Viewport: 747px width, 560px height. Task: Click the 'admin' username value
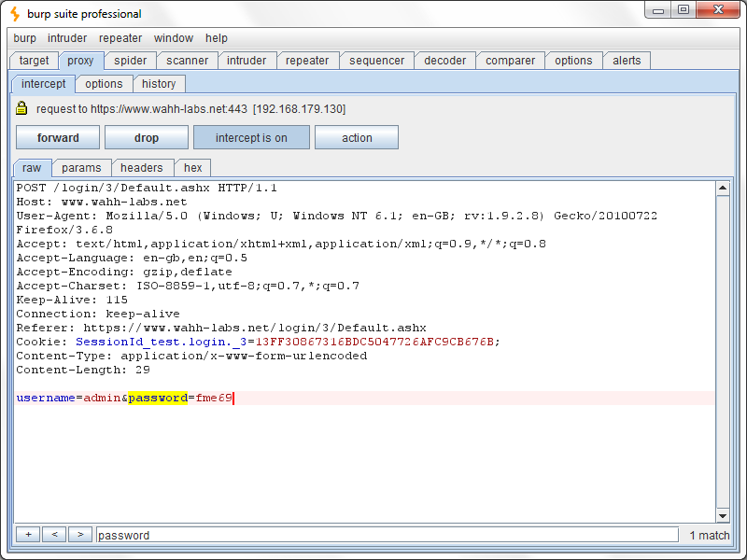click(102, 398)
